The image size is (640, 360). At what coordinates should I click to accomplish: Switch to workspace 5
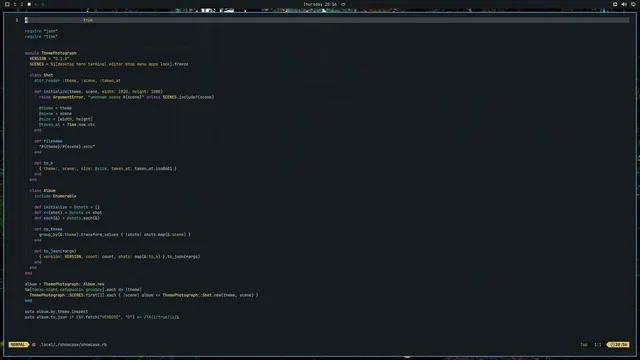[42, 4]
